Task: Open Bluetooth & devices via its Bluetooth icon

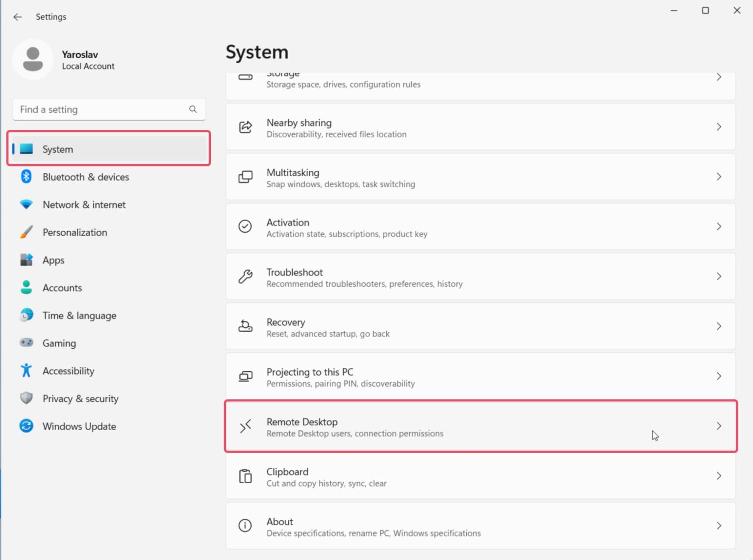Action: [x=26, y=177]
